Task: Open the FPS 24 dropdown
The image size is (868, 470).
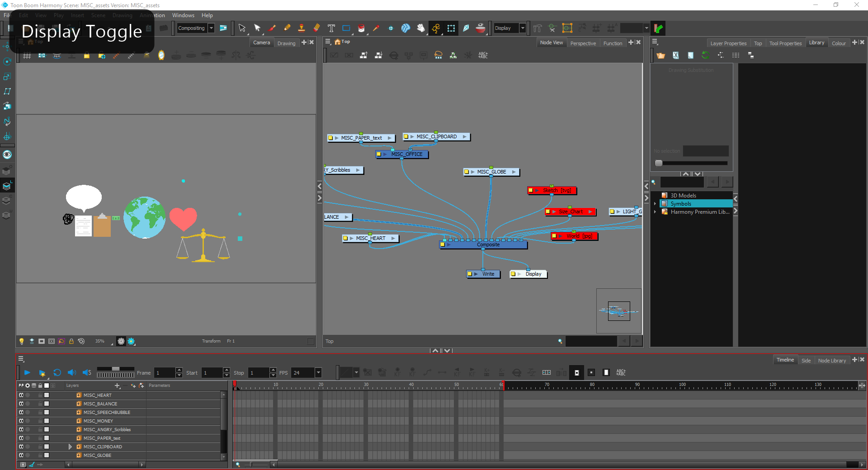Action: pos(318,373)
